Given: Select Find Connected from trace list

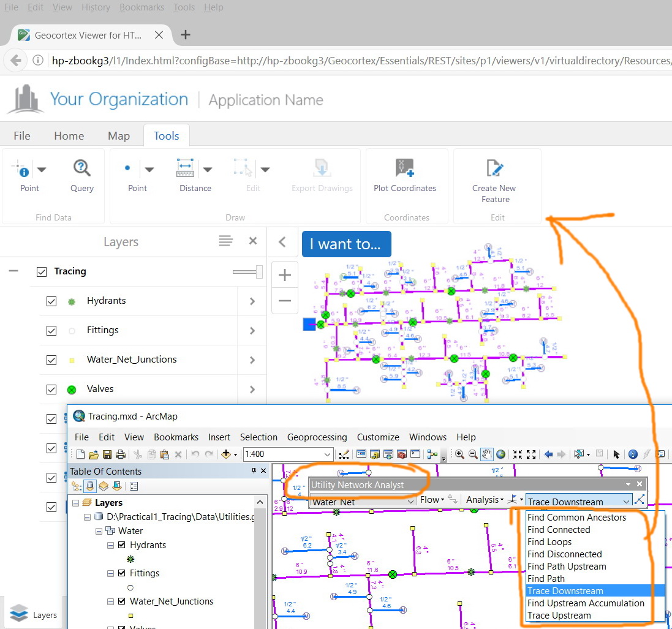Looking at the screenshot, I should click(x=559, y=530).
